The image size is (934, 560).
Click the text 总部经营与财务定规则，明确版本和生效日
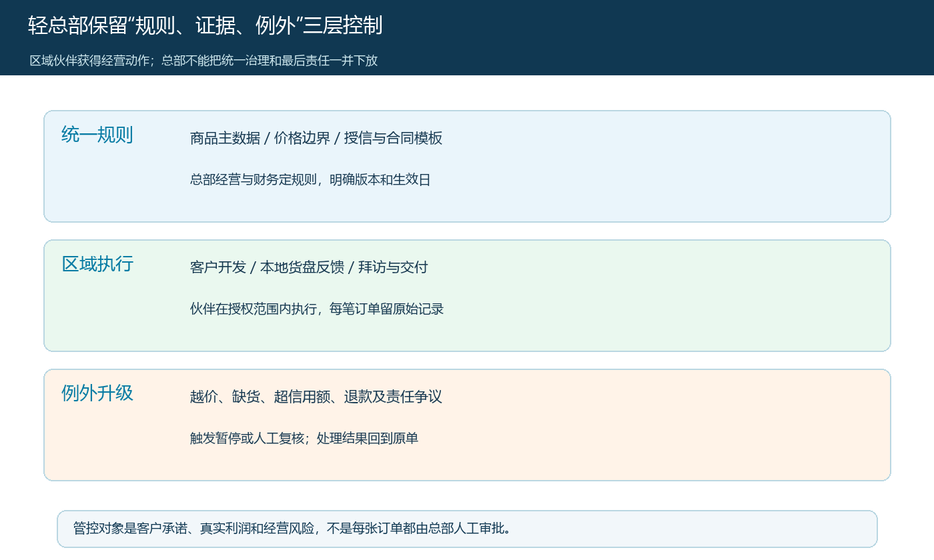click(x=310, y=180)
